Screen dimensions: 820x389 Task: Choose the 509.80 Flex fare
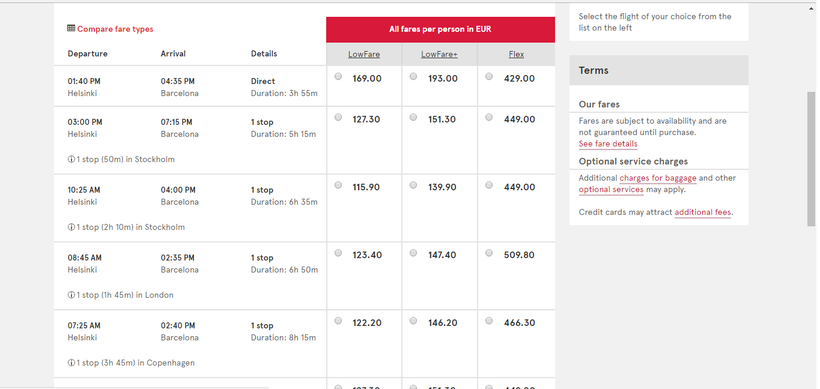489,253
